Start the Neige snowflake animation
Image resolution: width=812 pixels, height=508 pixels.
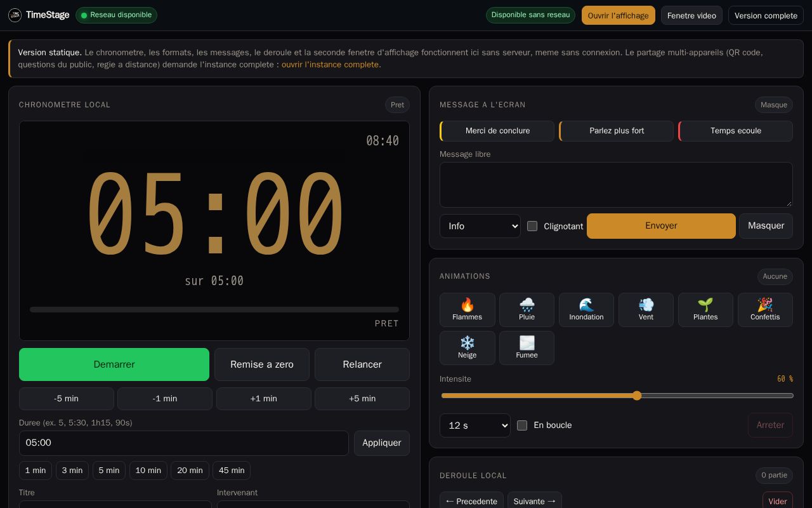click(468, 348)
